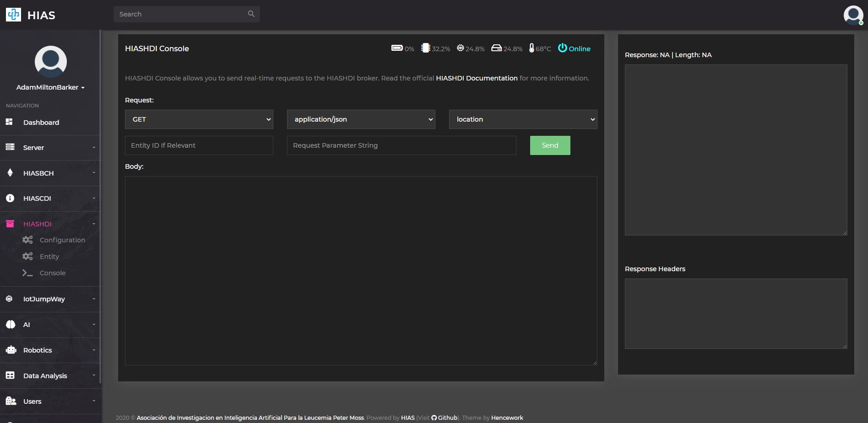
Task: Click the temperature thermometer icon
Action: point(532,48)
